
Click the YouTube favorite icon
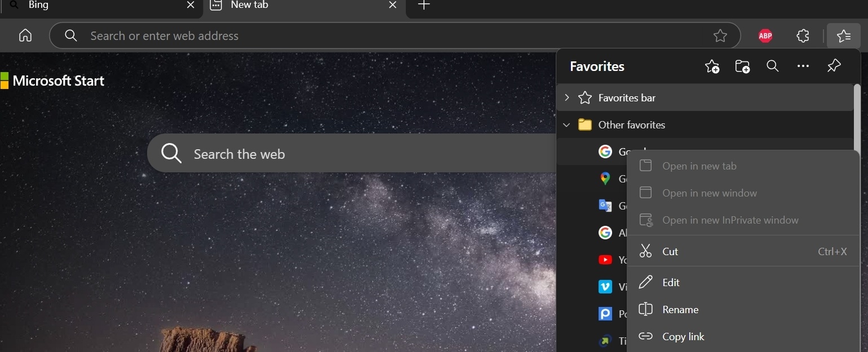pyautogui.click(x=605, y=260)
